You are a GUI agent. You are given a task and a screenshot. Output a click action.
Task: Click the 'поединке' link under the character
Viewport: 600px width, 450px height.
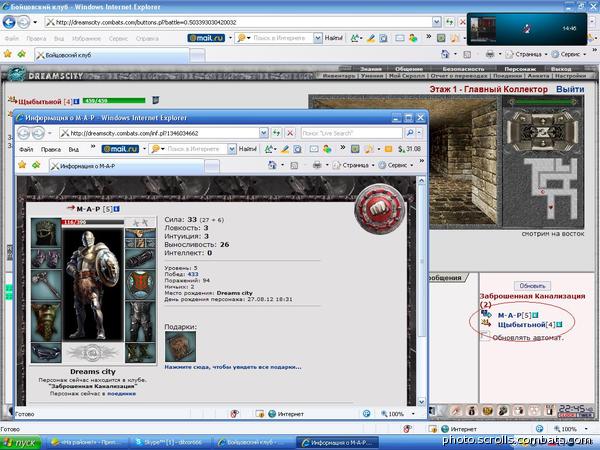coord(121,393)
